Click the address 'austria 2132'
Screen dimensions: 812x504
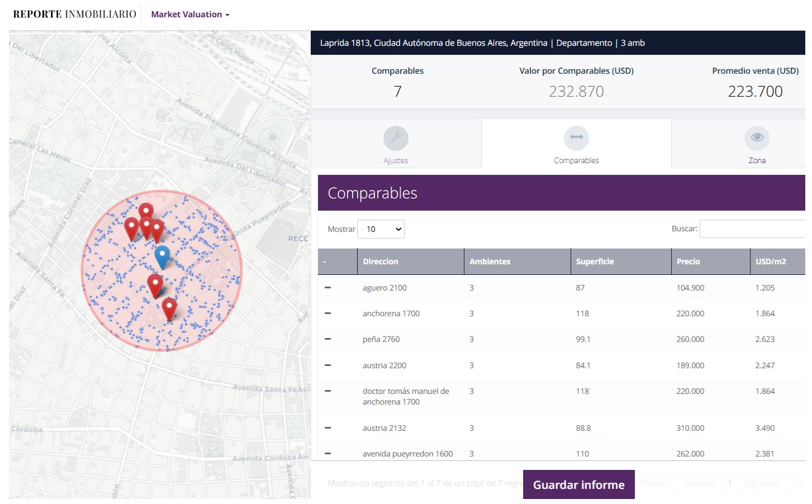point(384,428)
